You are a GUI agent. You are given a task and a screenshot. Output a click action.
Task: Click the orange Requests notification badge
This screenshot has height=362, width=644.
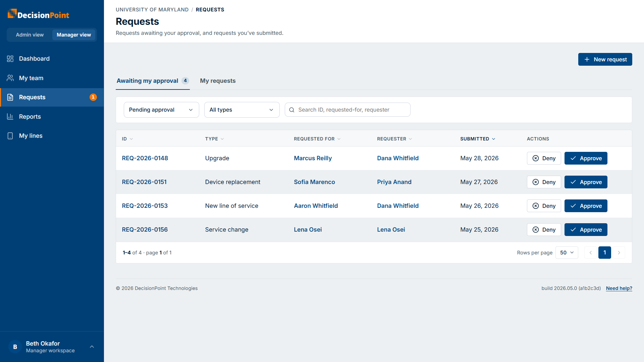93,97
